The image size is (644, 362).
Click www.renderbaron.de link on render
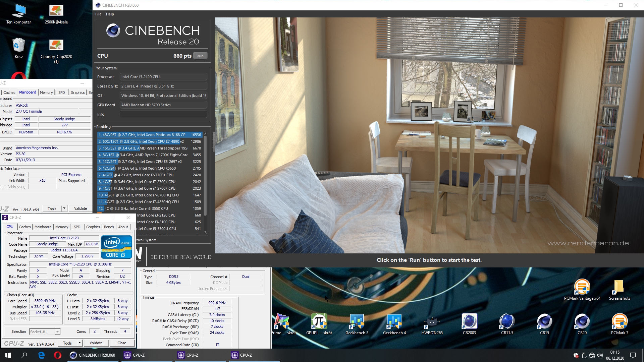pos(588,243)
